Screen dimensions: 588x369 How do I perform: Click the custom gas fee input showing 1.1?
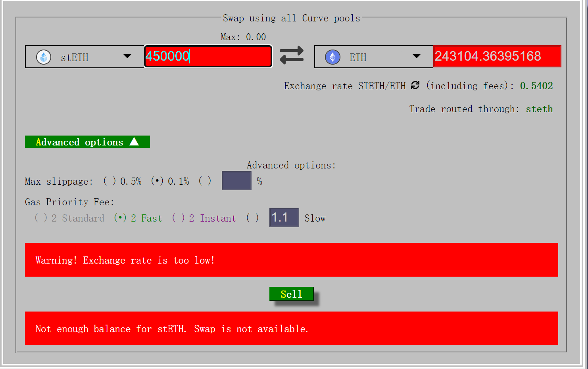pyautogui.click(x=284, y=217)
